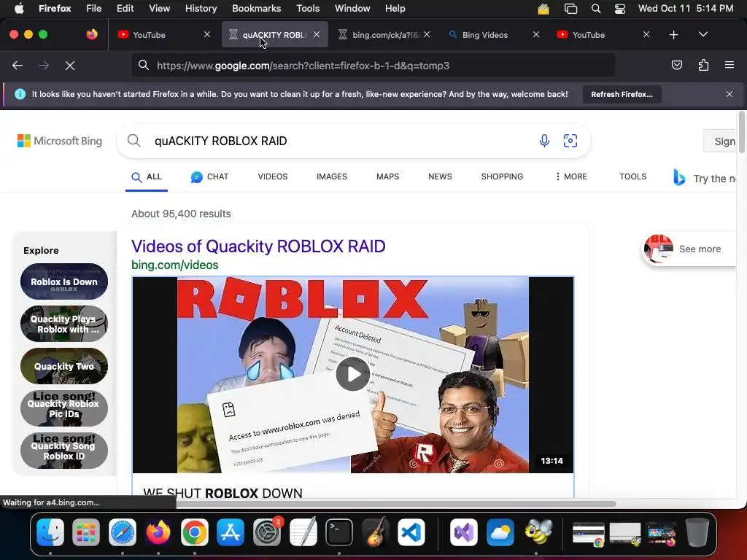
Task: Click the Firefox logo pinned tab
Action: (x=92, y=34)
